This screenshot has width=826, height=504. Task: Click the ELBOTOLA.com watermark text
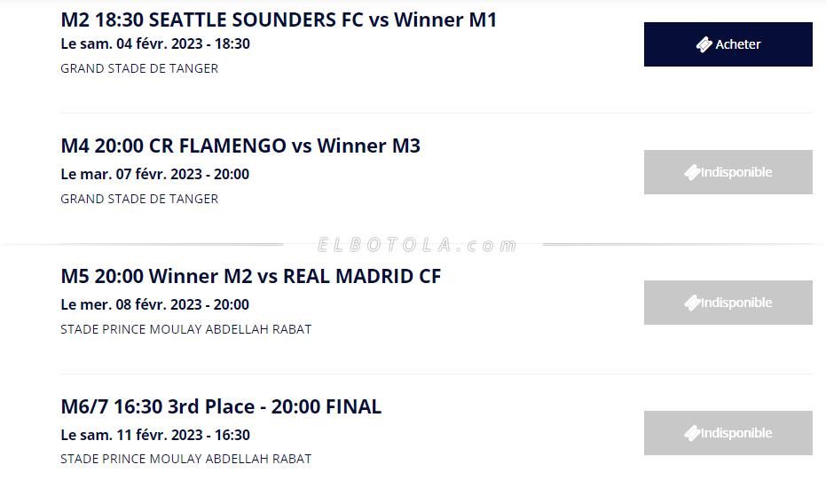(x=417, y=245)
